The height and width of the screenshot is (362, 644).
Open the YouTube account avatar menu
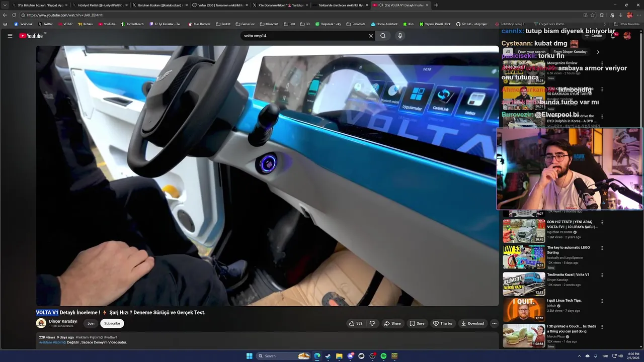click(627, 36)
